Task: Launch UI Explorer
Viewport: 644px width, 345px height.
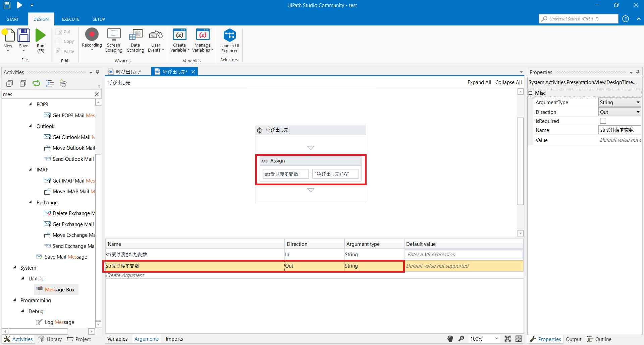Action: (x=229, y=40)
